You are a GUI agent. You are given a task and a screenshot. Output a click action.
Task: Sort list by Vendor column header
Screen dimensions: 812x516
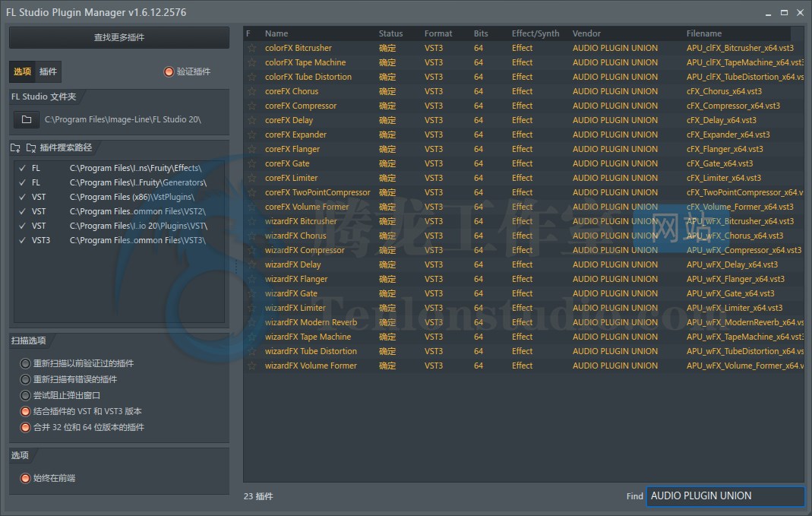586,33
